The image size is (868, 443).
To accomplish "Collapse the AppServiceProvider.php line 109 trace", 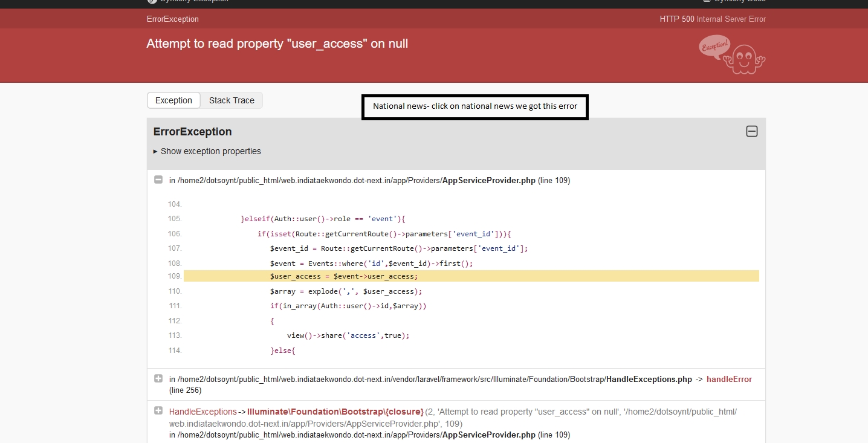I will tap(158, 179).
